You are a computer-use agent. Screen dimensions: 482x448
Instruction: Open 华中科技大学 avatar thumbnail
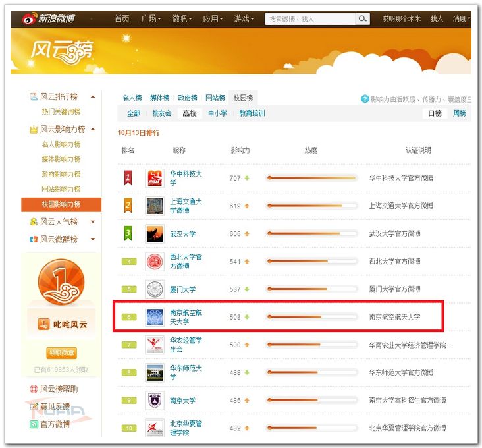155,178
